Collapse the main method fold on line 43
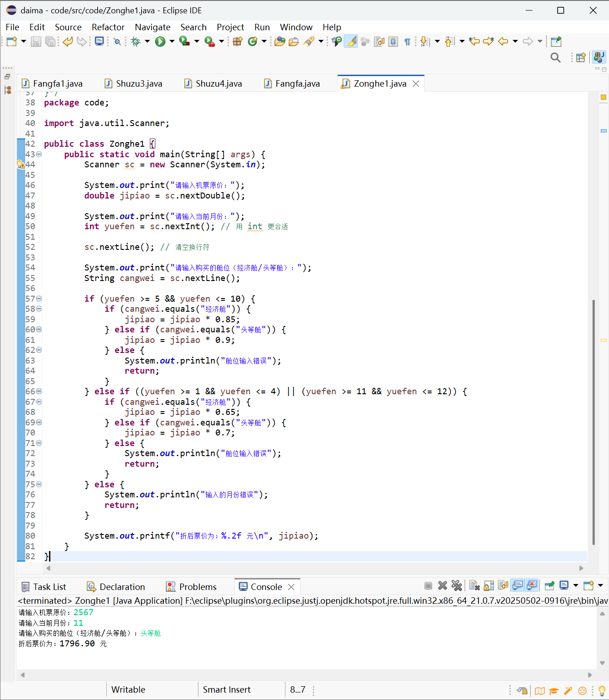The image size is (609, 700). [39, 154]
